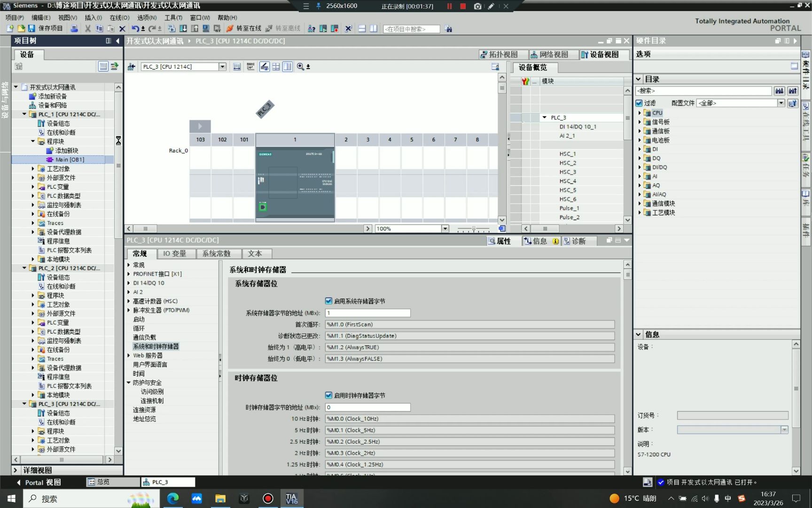Expand PROFINET接口 [X1] in properties navigation
The width and height of the screenshot is (812, 508).
(x=129, y=274)
